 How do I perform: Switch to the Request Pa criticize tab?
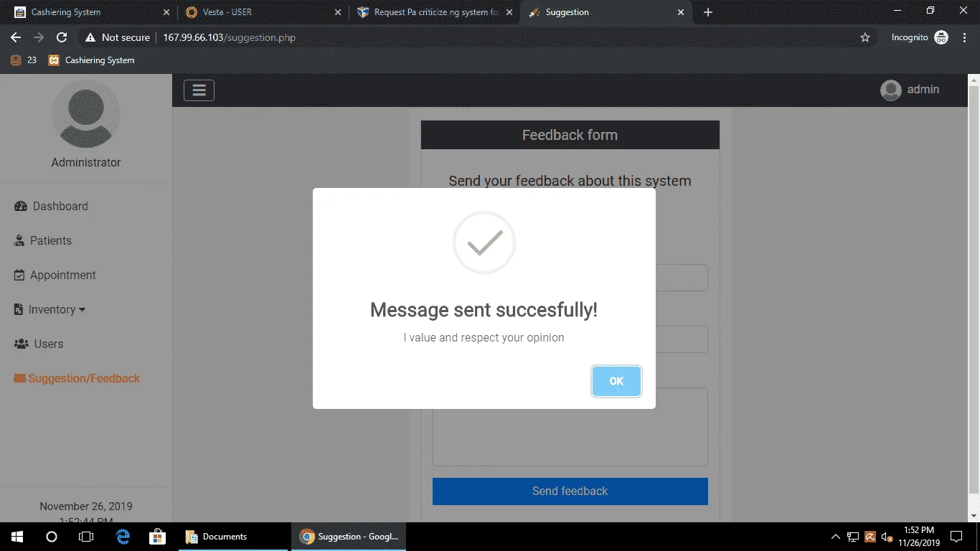(x=435, y=12)
